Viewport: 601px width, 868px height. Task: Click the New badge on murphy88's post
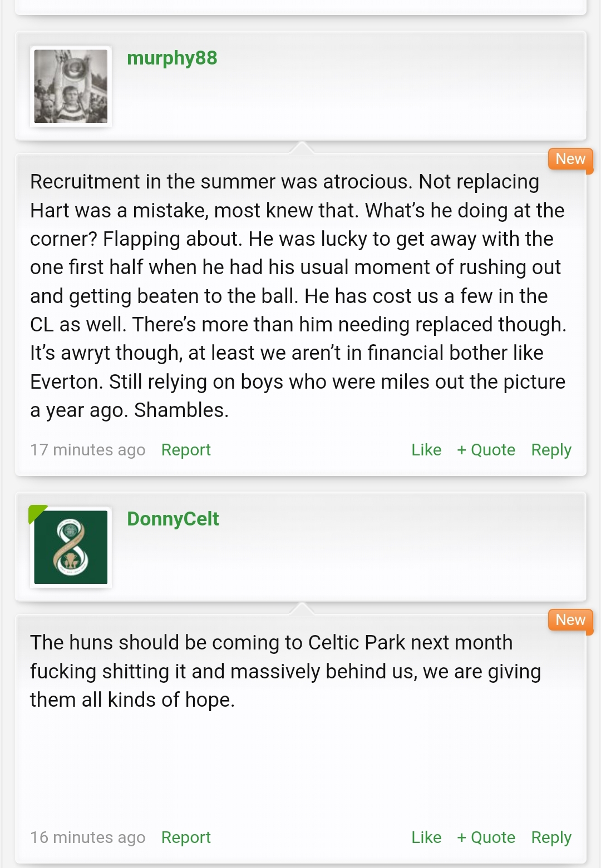[570, 160]
